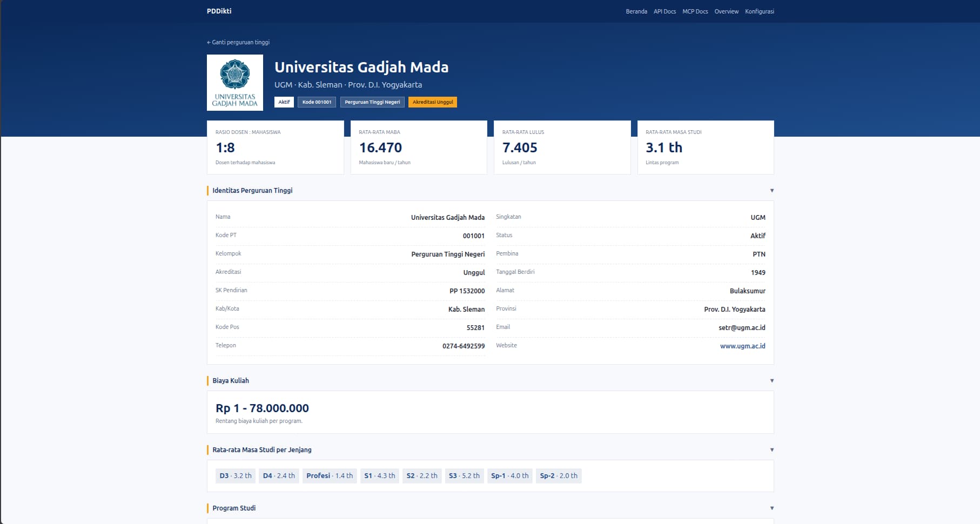Select the S1 4.3 th chip
The height and width of the screenshot is (524, 980).
(x=380, y=476)
